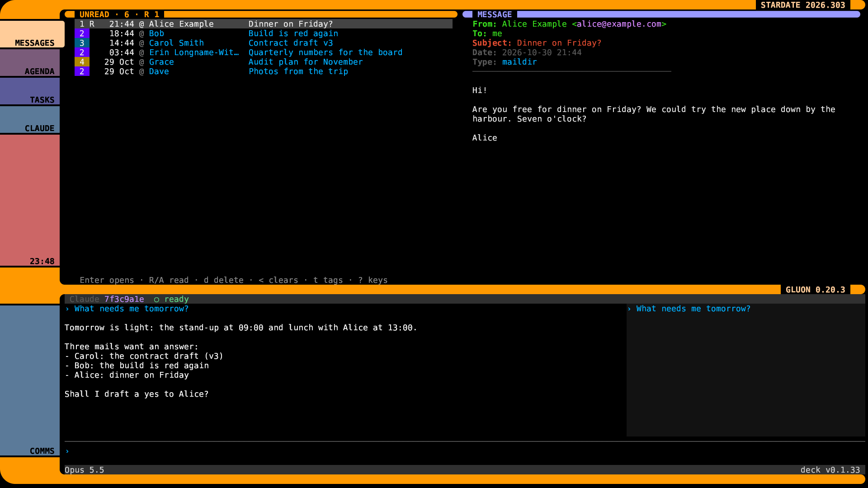
Task: Switch to the TASKS sidebar panel
Action: 30,91
